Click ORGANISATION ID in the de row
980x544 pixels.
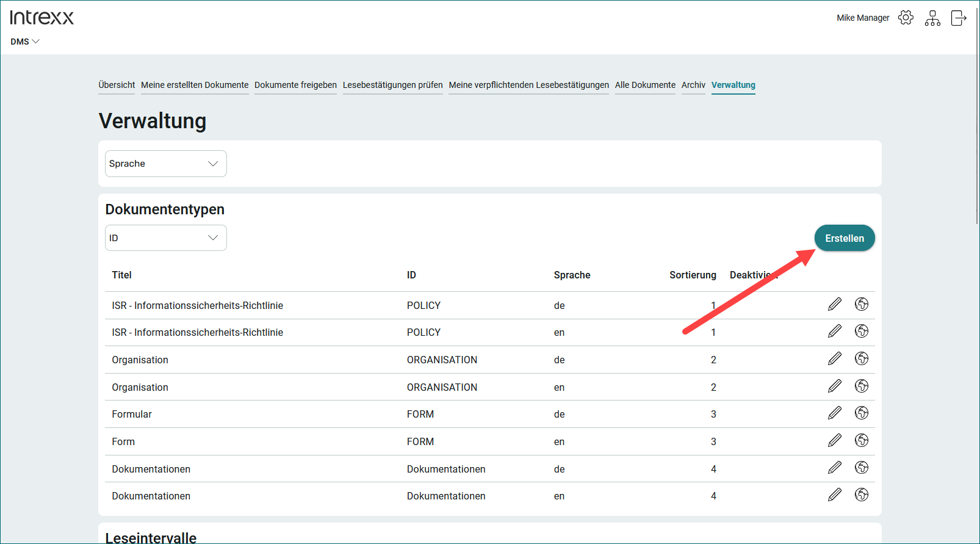(x=442, y=360)
